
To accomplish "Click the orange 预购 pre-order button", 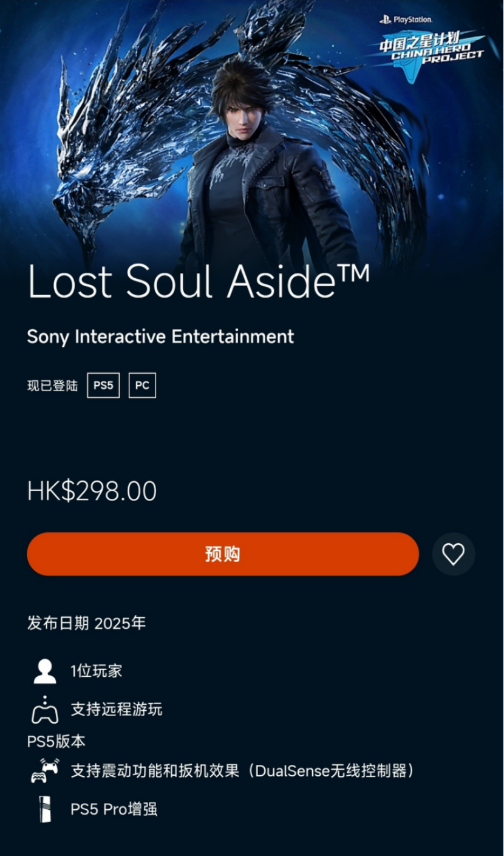I will (223, 554).
